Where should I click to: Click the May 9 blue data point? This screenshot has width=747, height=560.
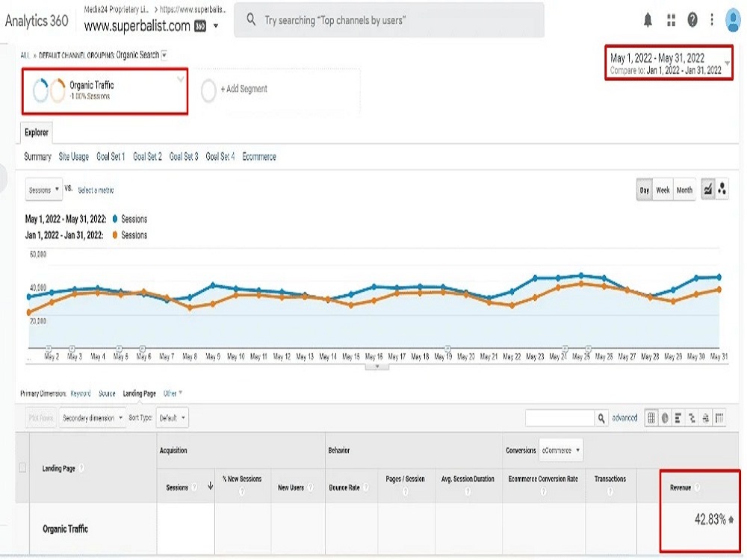212,285
